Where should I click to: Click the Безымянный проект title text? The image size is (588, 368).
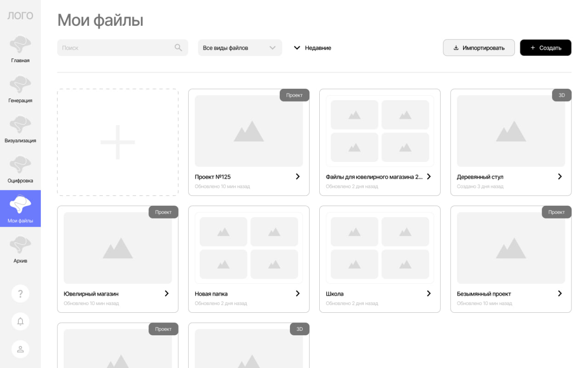[484, 293]
